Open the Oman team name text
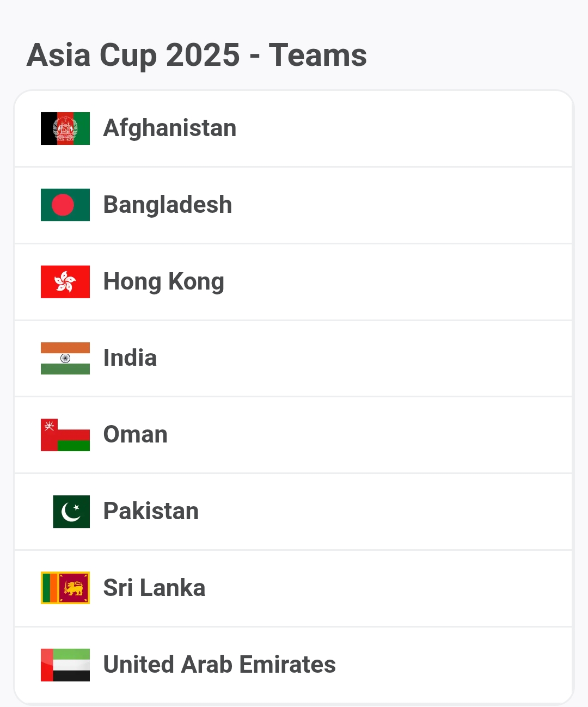The height and width of the screenshot is (707, 588). 136,435
